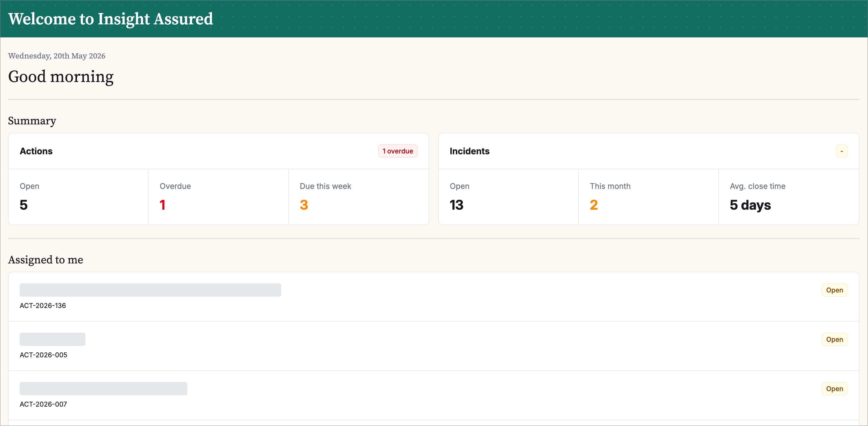Select the "Actions" card title
868x426 pixels.
[x=36, y=151]
